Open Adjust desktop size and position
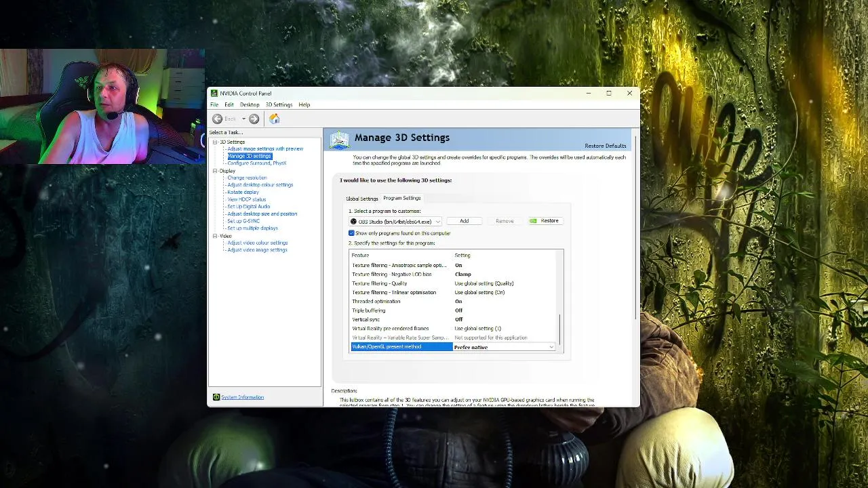This screenshot has height=488, width=868. (x=262, y=213)
